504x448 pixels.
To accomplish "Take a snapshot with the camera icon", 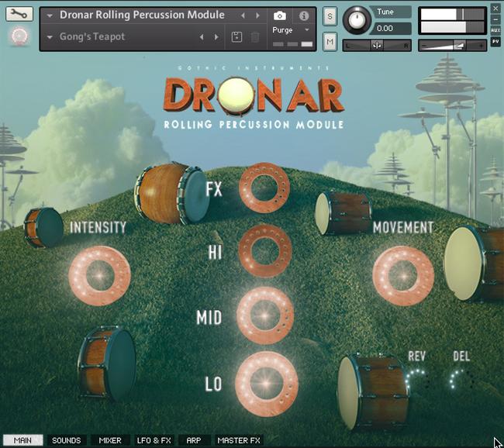I will pyautogui.click(x=280, y=16).
